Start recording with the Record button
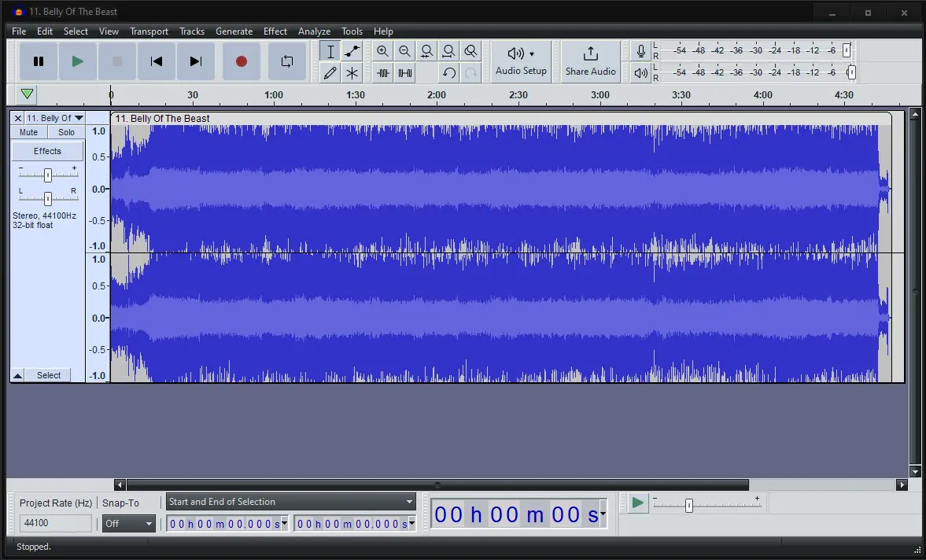This screenshot has height=560, width=926. coord(241,61)
